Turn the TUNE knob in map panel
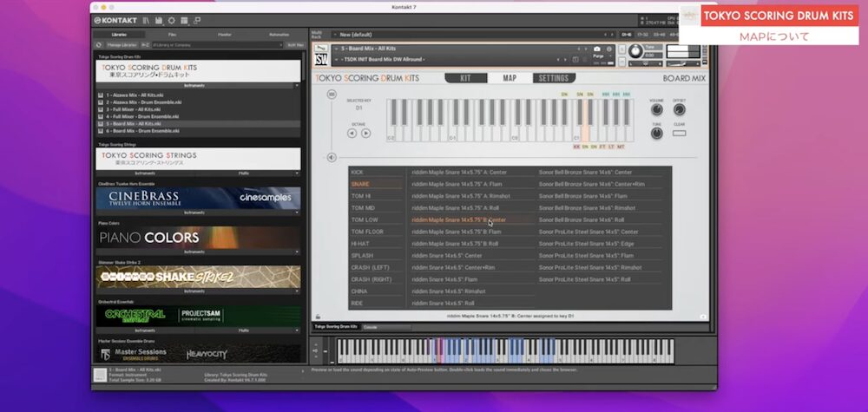Screen dimensions: 868x412 coord(656,134)
